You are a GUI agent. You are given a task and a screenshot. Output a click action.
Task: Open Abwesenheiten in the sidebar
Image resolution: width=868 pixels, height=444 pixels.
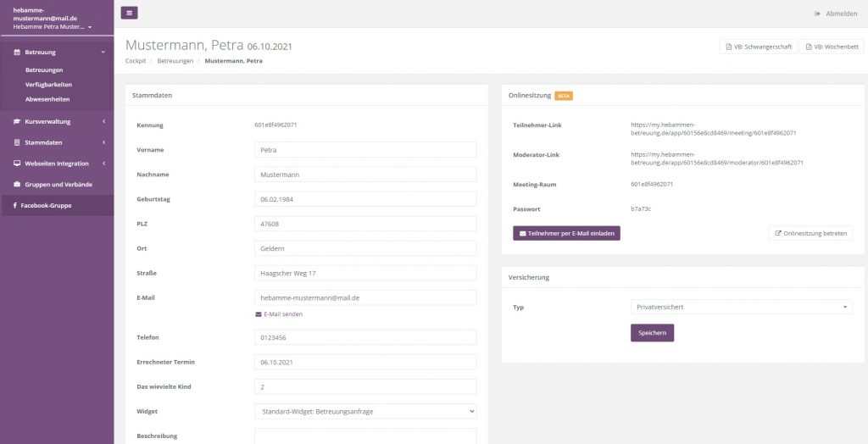[47, 99]
